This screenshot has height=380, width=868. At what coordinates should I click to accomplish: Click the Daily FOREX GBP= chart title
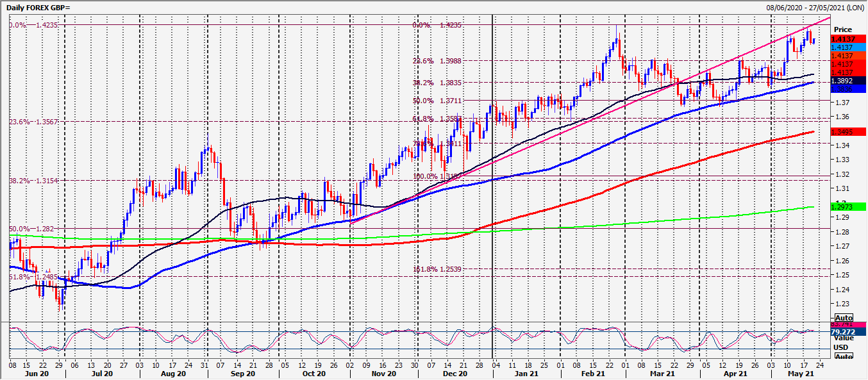point(37,6)
